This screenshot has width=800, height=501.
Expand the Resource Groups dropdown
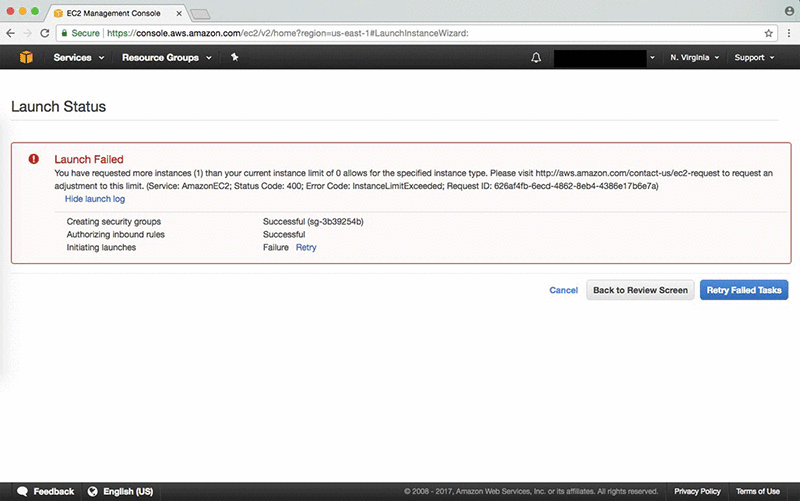167,58
